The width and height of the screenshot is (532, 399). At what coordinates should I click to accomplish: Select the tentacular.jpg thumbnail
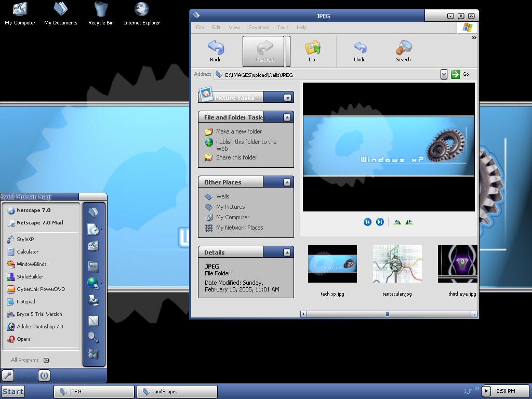point(397,264)
